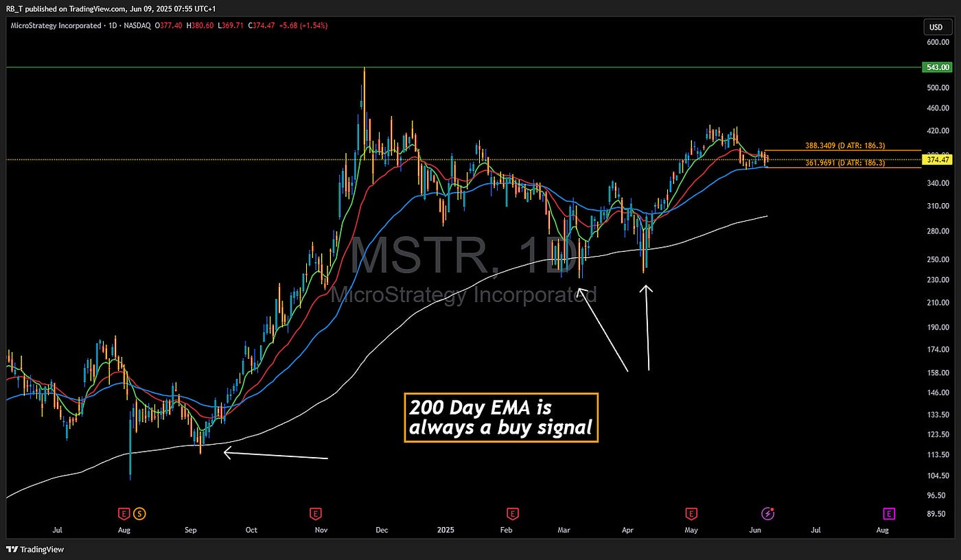Click the Sep label on time axis
Viewport: 961px width, 560px height.
pos(190,530)
